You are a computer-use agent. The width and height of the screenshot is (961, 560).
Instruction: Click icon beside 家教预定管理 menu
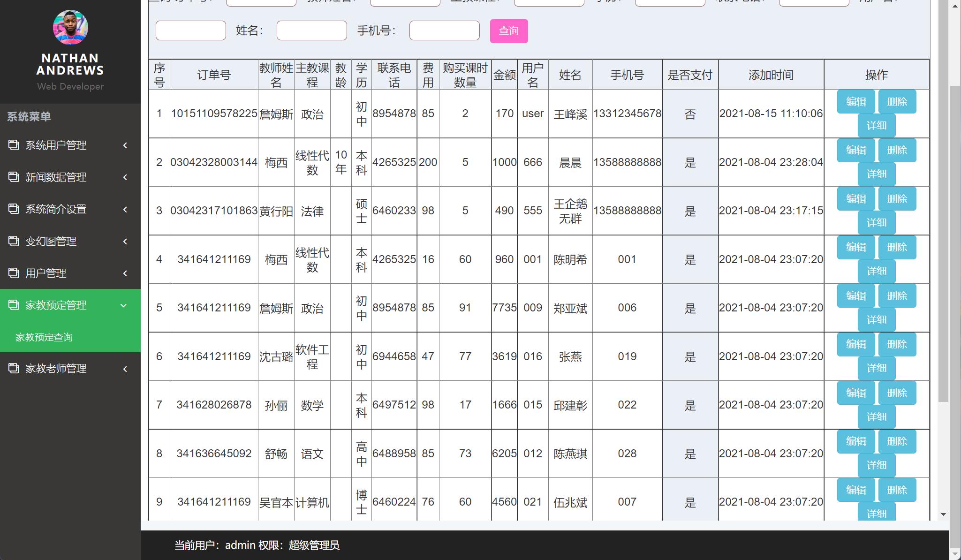[14, 305]
